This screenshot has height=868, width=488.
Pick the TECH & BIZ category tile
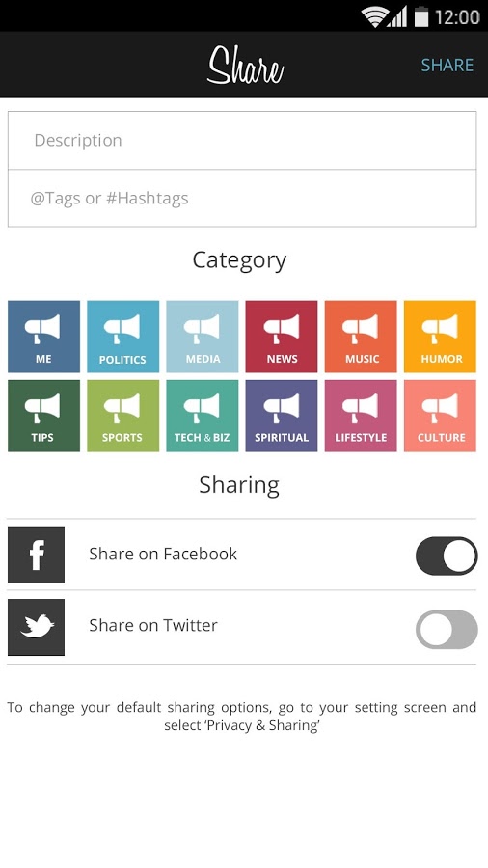pos(203,416)
